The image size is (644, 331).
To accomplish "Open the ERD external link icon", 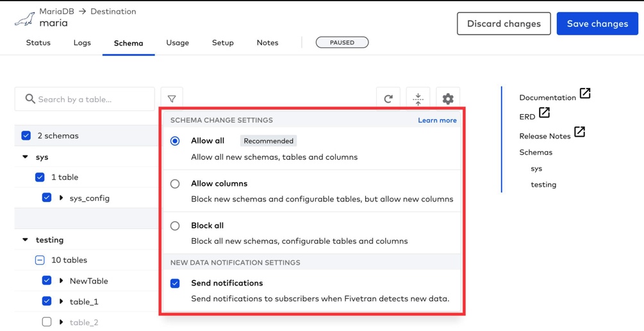I will pos(544,112).
